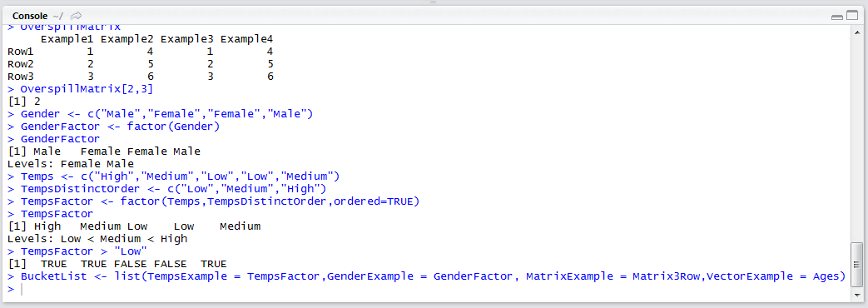868x308 pixels.
Task: Click the Example4 column header
Action: pos(246,39)
